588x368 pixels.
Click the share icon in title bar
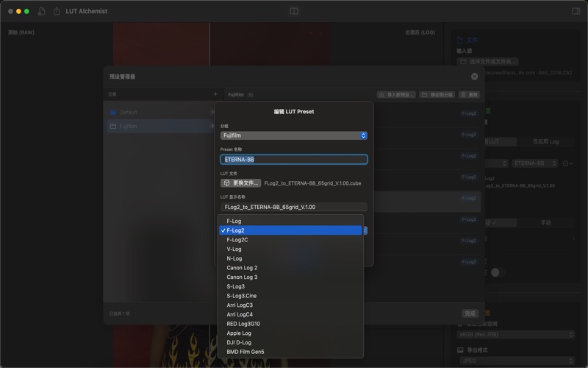click(57, 11)
